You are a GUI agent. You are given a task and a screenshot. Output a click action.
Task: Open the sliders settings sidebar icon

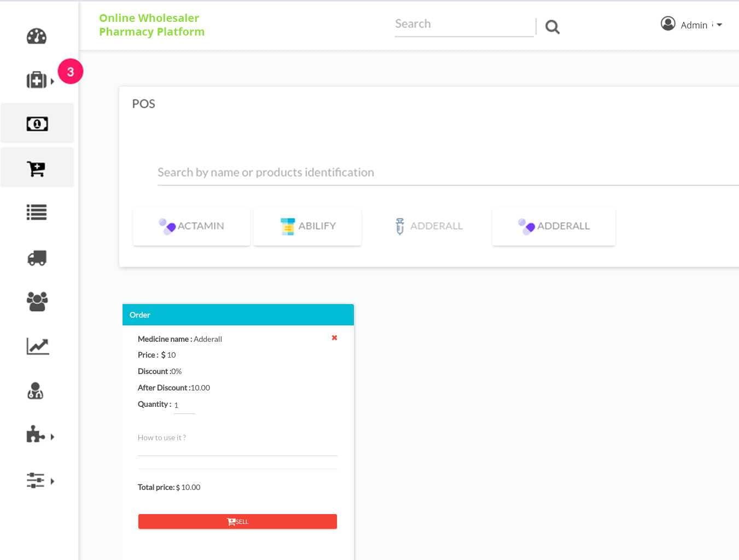36,480
